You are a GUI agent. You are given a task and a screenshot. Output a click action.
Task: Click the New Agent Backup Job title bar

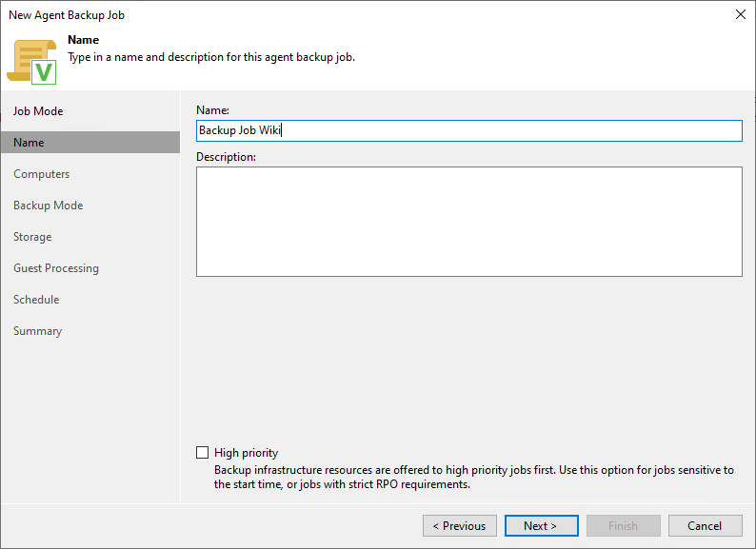(x=286, y=14)
